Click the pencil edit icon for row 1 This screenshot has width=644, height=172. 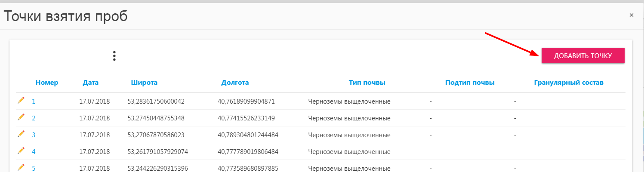pos(21,101)
